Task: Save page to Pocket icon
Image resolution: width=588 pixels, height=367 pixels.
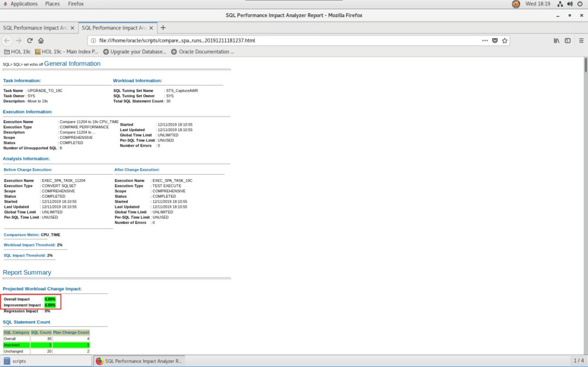Action: 495,40
